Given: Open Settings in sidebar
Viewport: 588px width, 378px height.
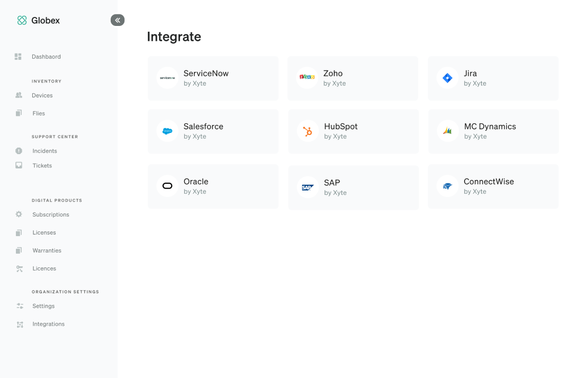Looking at the screenshot, I should coord(43,306).
